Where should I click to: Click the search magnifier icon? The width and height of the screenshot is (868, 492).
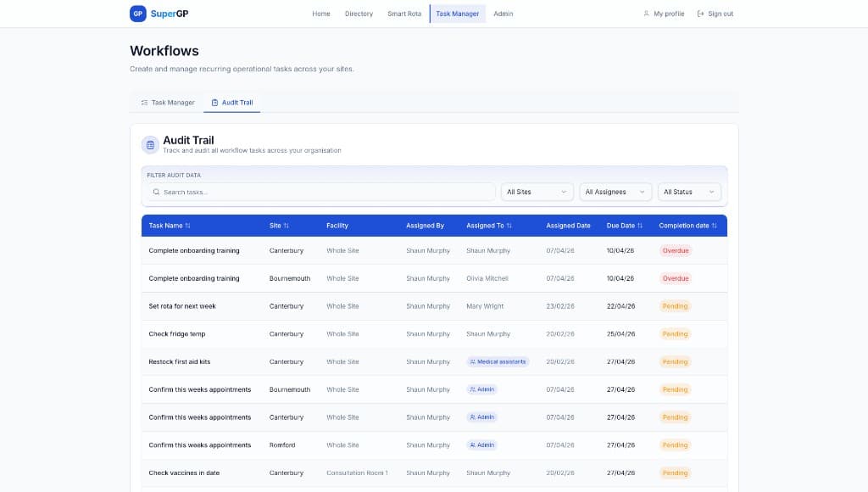pyautogui.click(x=156, y=193)
